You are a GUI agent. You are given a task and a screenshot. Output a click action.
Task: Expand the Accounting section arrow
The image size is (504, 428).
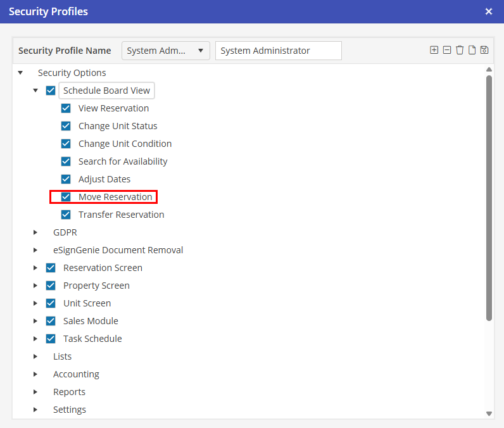[x=35, y=374]
